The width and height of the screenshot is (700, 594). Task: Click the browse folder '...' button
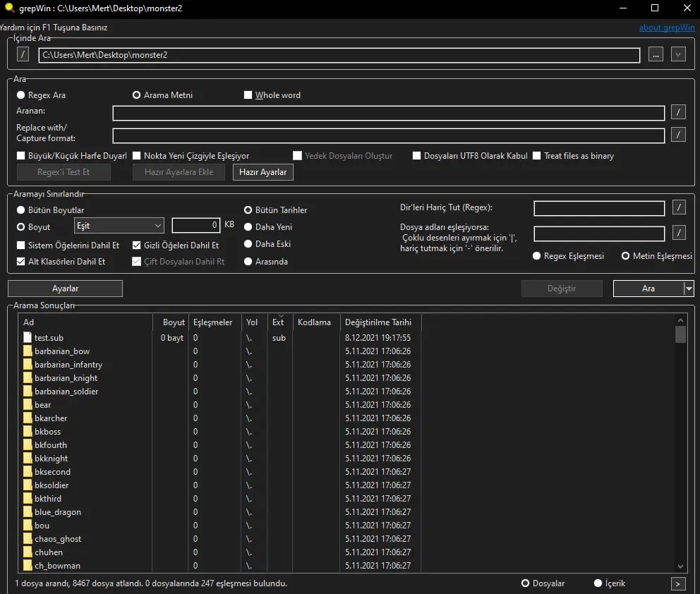[656, 54]
